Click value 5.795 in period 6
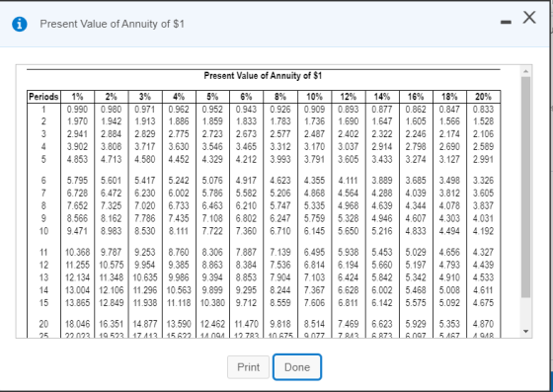553x392 pixels. click(x=77, y=181)
